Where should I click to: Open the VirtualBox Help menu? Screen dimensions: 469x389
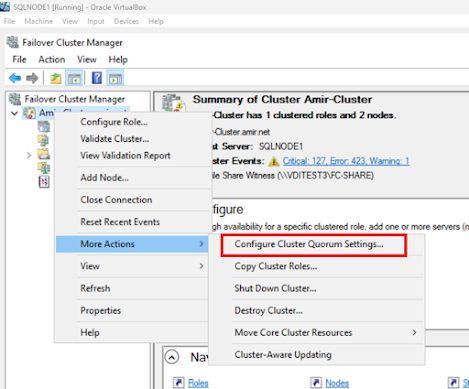click(x=156, y=21)
